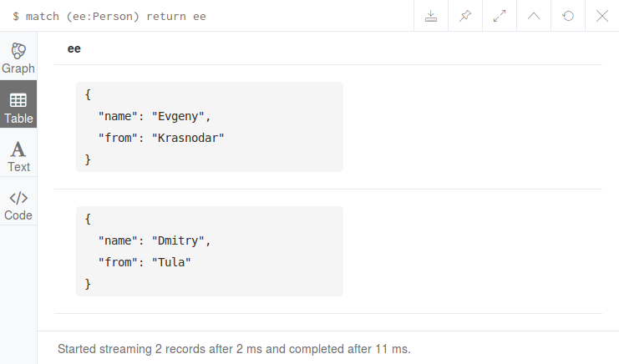Open the Text view
The image size is (619, 364).
pyautogui.click(x=18, y=152)
